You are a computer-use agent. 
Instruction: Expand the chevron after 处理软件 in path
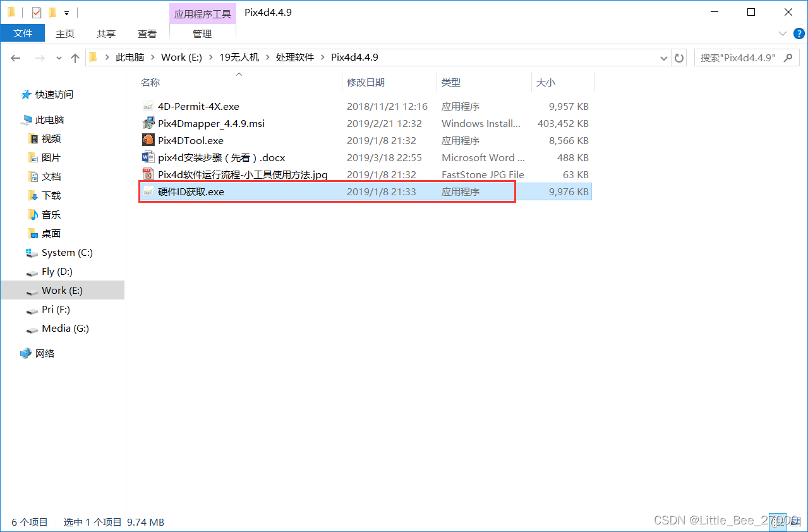pos(322,57)
